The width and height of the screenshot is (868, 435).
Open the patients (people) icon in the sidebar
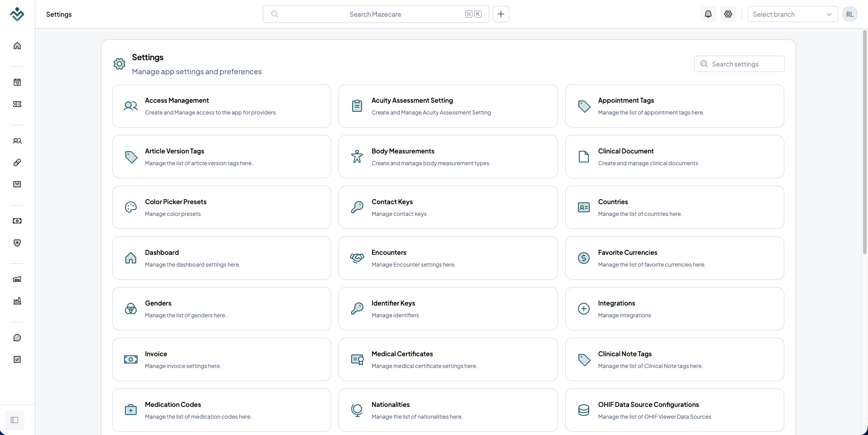pos(17,141)
